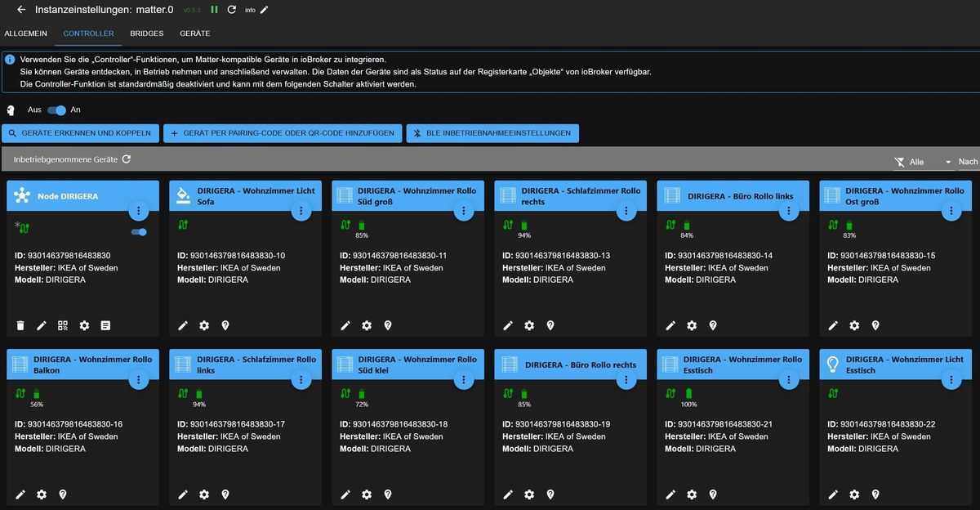Show the QR code for Node DIRIGERA
The height and width of the screenshot is (510, 980).
pyautogui.click(x=63, y=325)
